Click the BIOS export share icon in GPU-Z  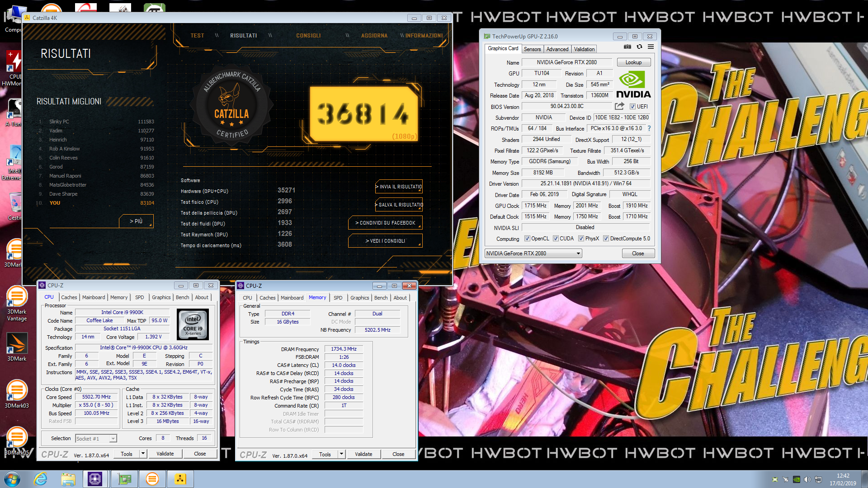[619, 106]
